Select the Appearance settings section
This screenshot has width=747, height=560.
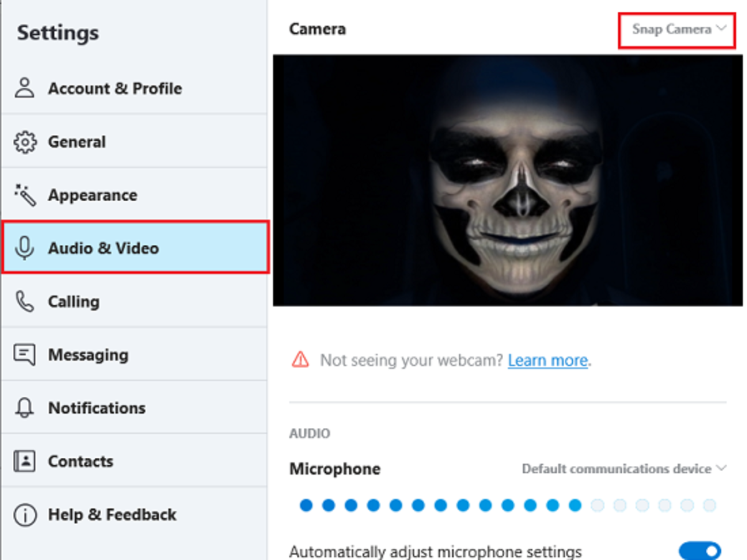coord(92,195)
